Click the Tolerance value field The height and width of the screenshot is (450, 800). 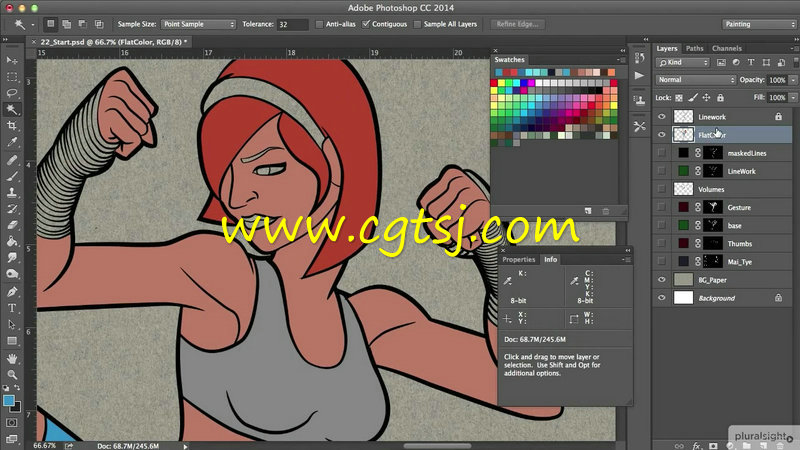click(x=292, y=24)
